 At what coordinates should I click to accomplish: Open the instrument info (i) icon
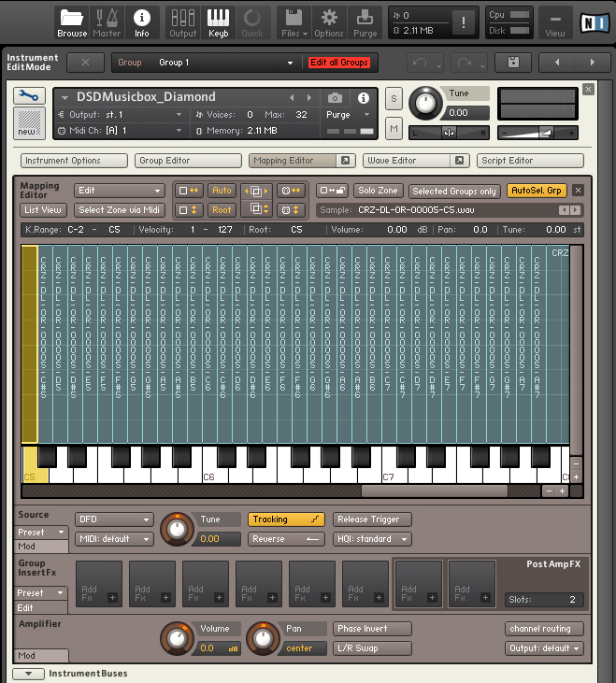tap(364, 98)
